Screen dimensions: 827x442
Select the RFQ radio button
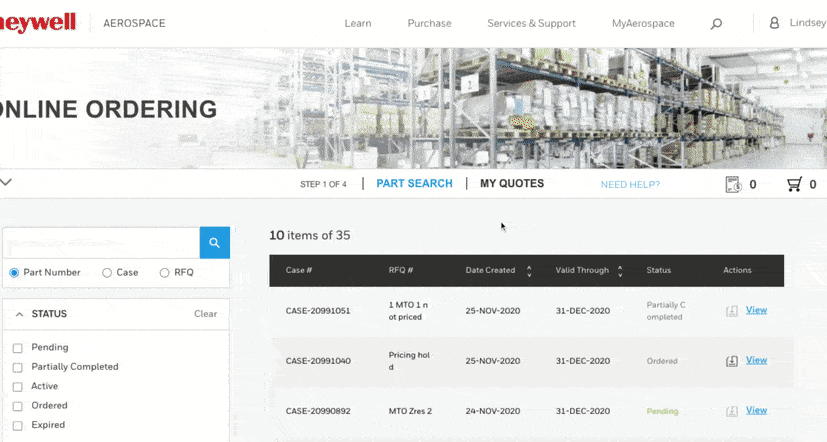coord(165,273)
